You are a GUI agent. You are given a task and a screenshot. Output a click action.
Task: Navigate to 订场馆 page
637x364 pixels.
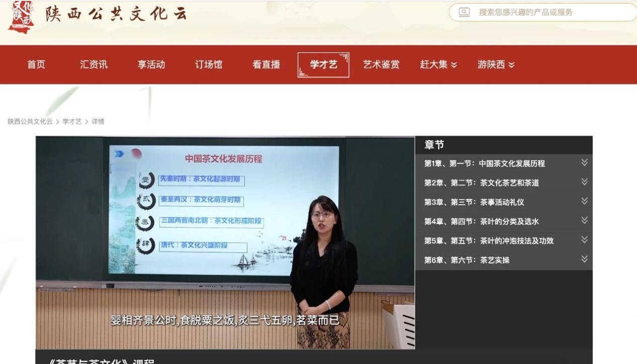[x=209, y=64]
